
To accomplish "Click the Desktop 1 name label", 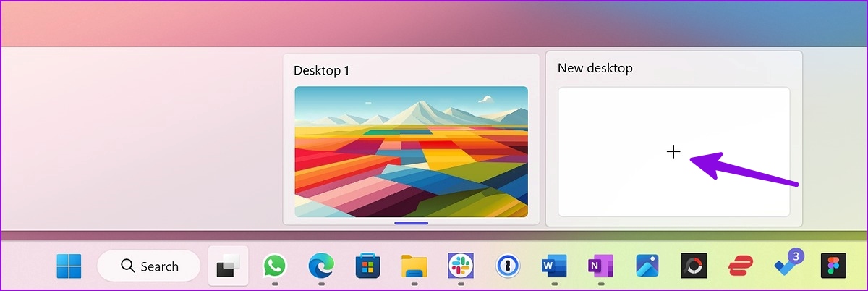I will (322, 70).
